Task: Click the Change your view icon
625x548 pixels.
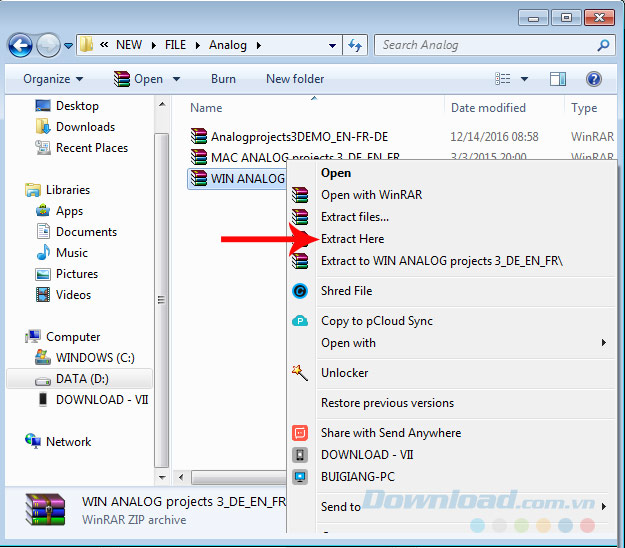Action: pyautogui.click(x=503, y=79)
